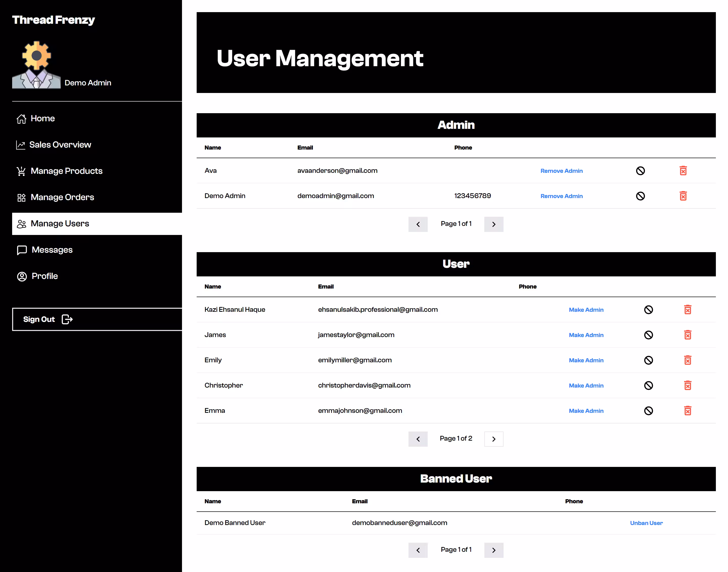Click next page arrow in Banned User table

point(493,550)
